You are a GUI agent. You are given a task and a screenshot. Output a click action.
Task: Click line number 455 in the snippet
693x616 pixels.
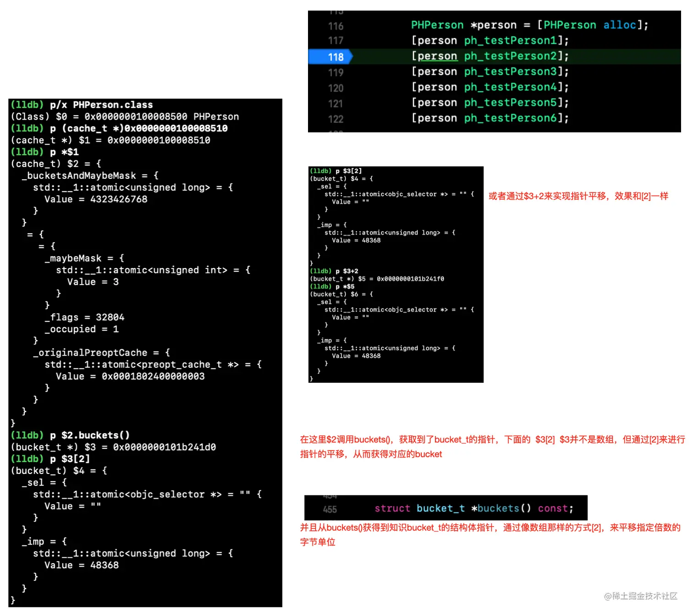[x=330, y=509]
